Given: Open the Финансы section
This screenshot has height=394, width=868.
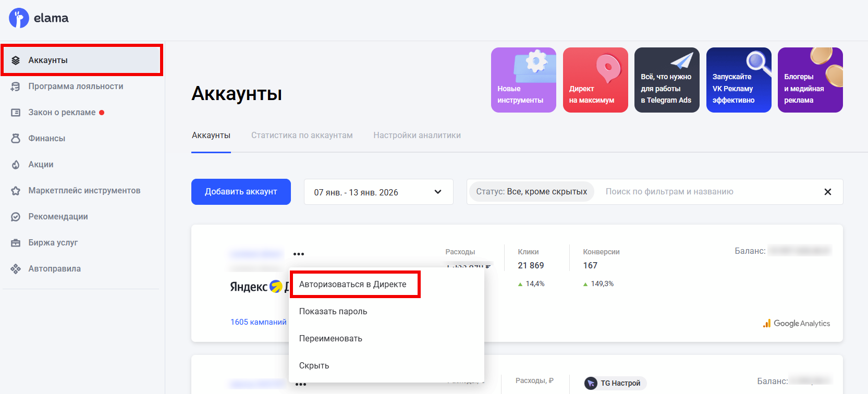Looking at the screenshot, I should (47, 139).
